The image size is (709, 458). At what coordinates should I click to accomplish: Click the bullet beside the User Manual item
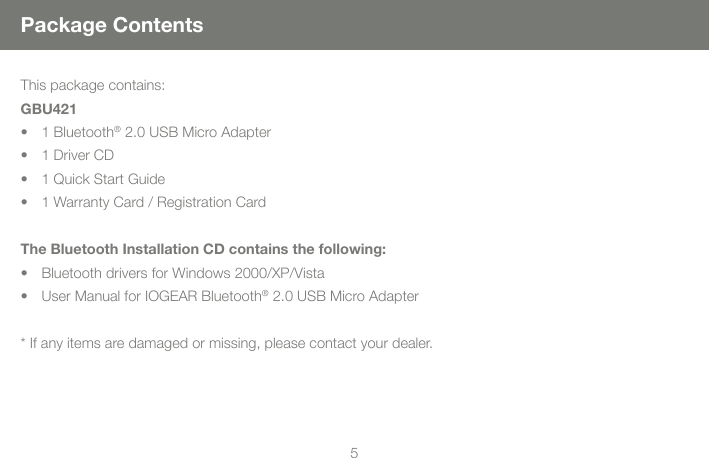(x=24, y=298)
